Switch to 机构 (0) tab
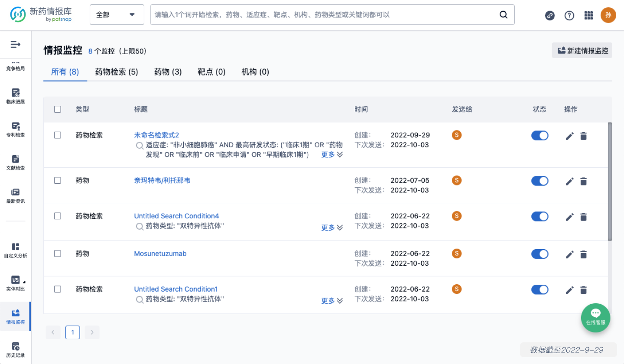The image size is (624, 364). [255, 72]
